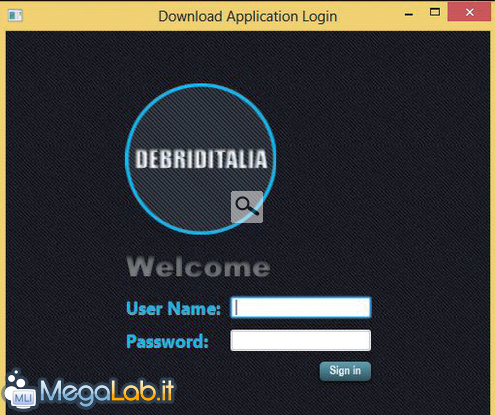Click the "User Name:" label
This screenshot has width=495, height=415.
pyautogui.click(x=173, y=308)
